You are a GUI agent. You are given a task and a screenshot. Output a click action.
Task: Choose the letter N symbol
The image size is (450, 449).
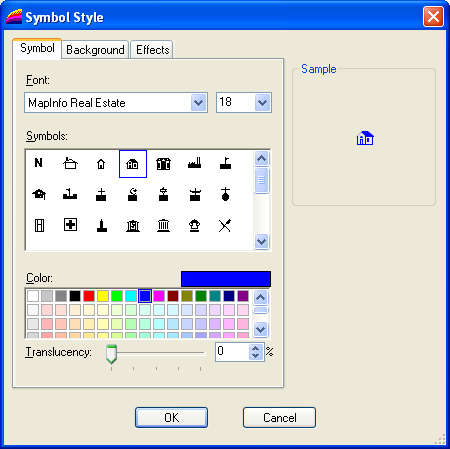tap(39, 163)
